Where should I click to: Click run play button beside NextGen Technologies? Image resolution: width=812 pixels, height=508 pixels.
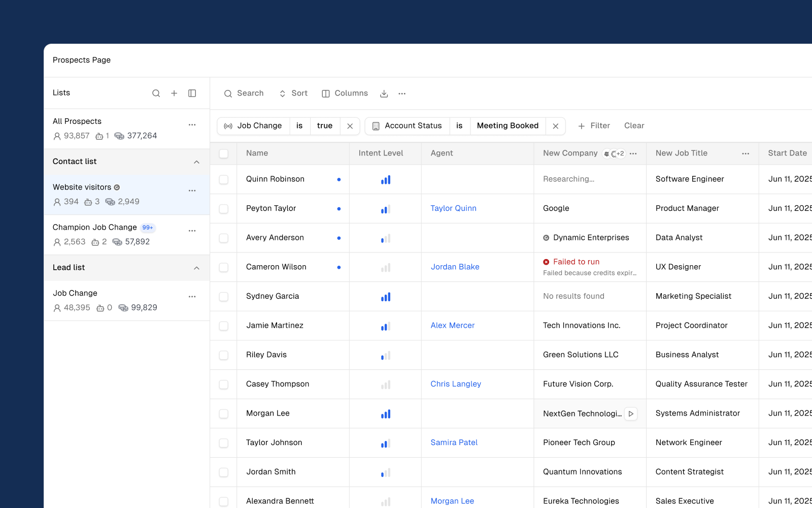631,414
